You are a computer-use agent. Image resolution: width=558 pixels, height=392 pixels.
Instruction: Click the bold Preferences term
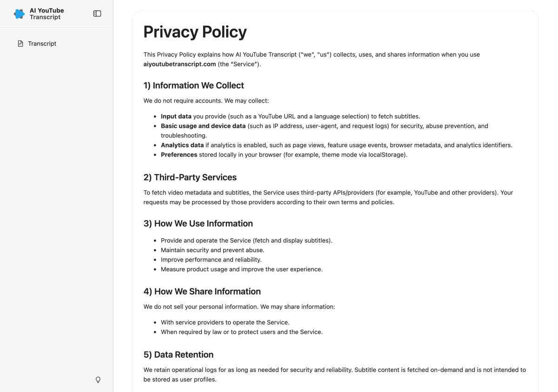click(179, 155)
